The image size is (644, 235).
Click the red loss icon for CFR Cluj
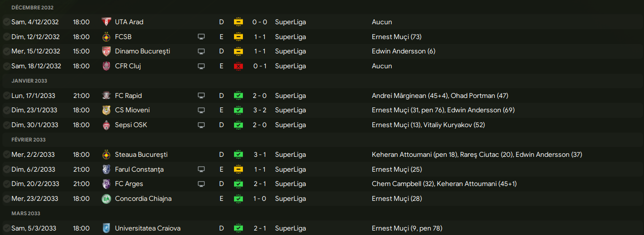(238, 66)
